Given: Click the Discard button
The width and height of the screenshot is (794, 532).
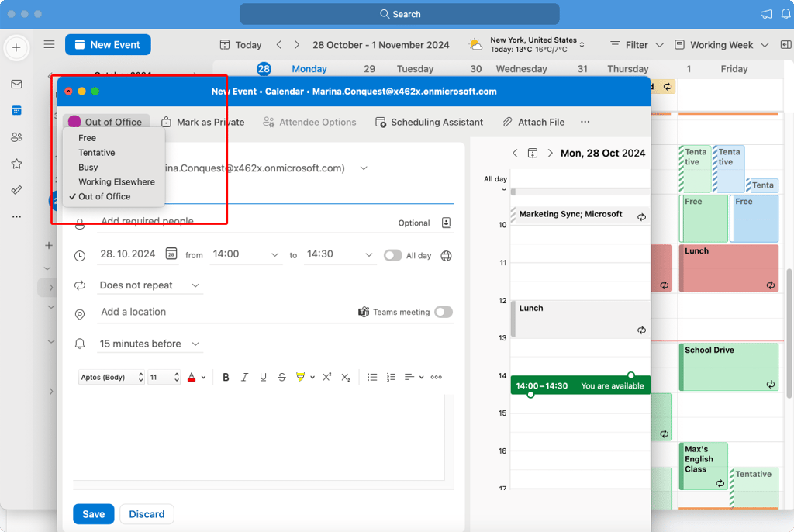Looking at the screenshot, I should pyautogui.click(x=147, y=514).
